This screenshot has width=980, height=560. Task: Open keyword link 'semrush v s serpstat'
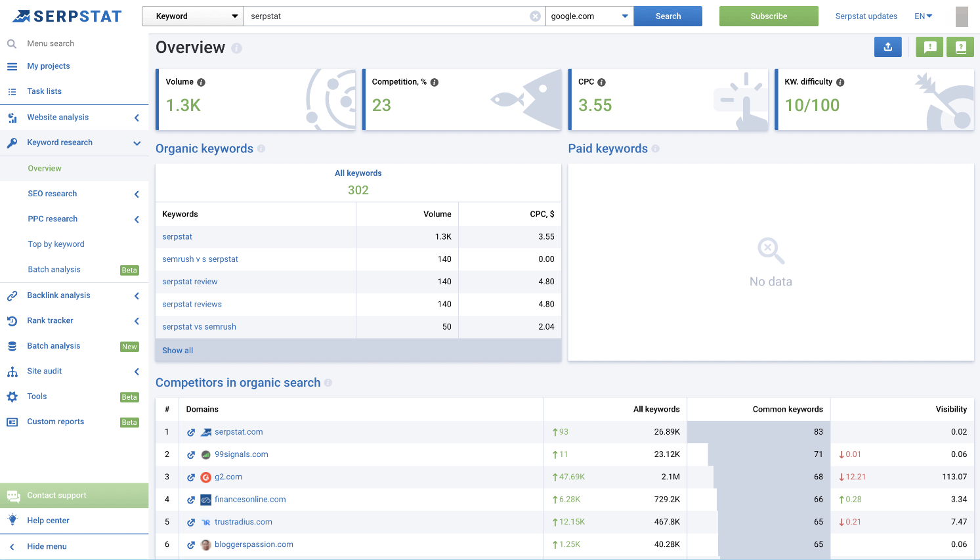pos(200,259)
